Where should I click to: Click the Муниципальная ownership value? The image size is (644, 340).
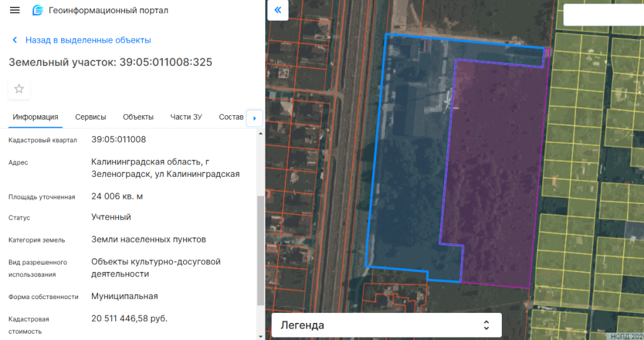[125, 297]
